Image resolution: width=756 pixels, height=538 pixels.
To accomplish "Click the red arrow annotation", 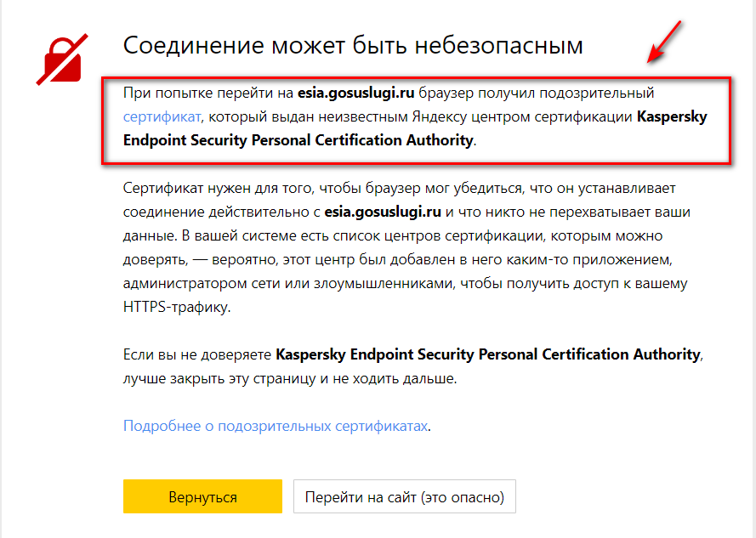I will 663,42.
